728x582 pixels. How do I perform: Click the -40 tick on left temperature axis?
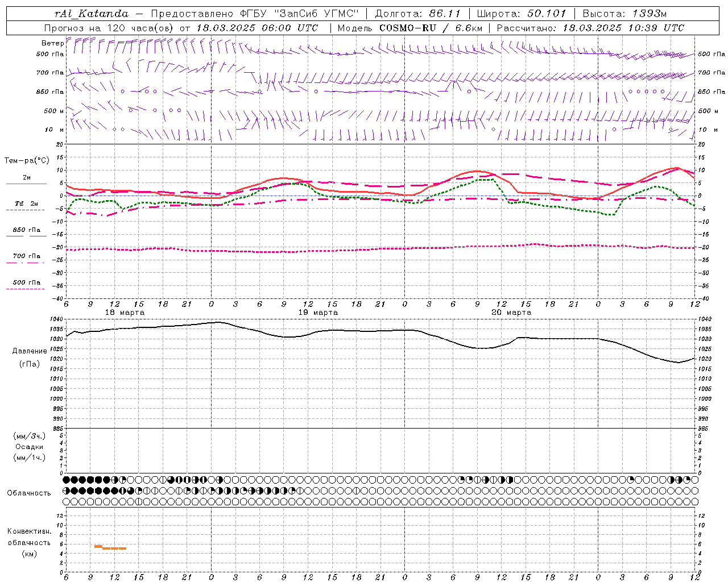click(x=57, y=298)
